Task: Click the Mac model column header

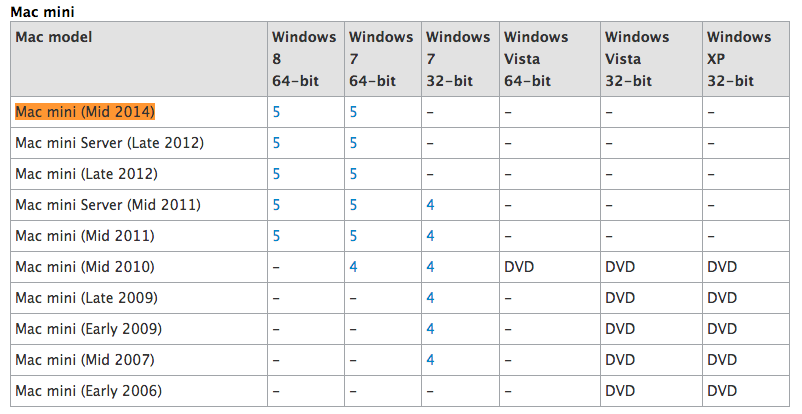Action: [x=54, y=37]
